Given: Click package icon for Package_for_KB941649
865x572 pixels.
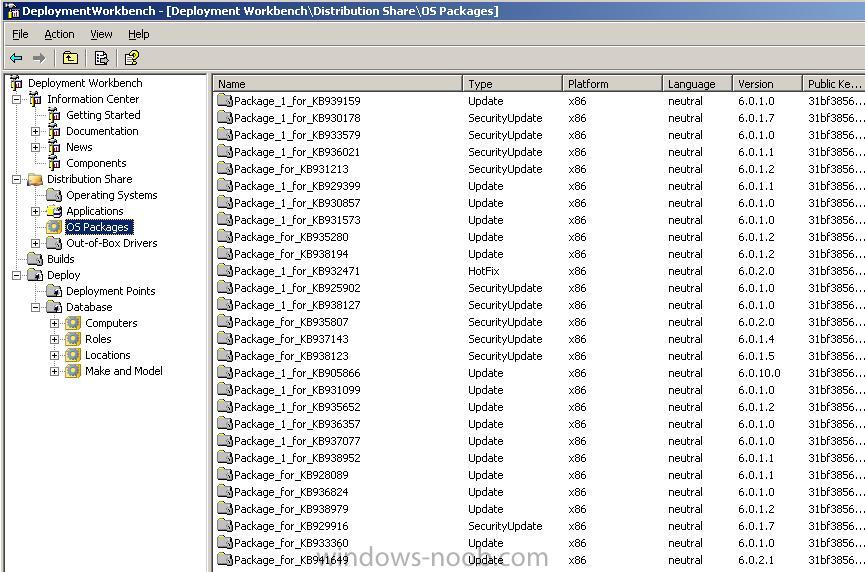Looking at the screenshot, I should pyautogui.click(x=225, y=559).
